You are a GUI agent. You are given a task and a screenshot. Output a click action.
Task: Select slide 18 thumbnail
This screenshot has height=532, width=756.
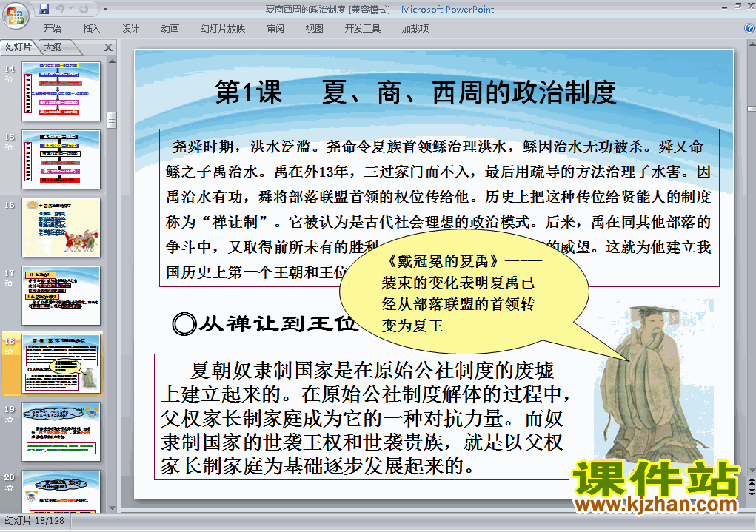coord(61,364)
